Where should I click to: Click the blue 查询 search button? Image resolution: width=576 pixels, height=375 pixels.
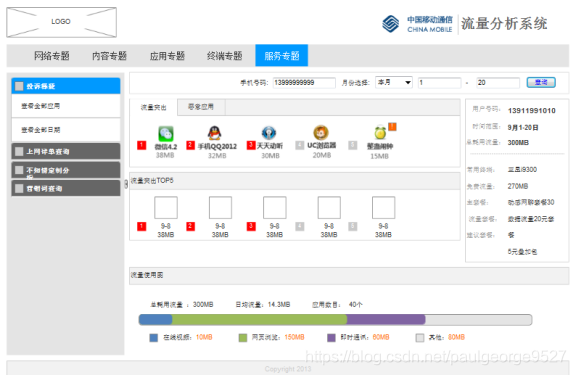[541, 82]
